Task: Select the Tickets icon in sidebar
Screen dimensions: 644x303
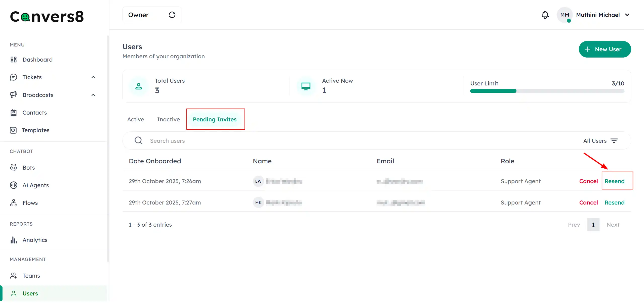Action: pos(13,77)
